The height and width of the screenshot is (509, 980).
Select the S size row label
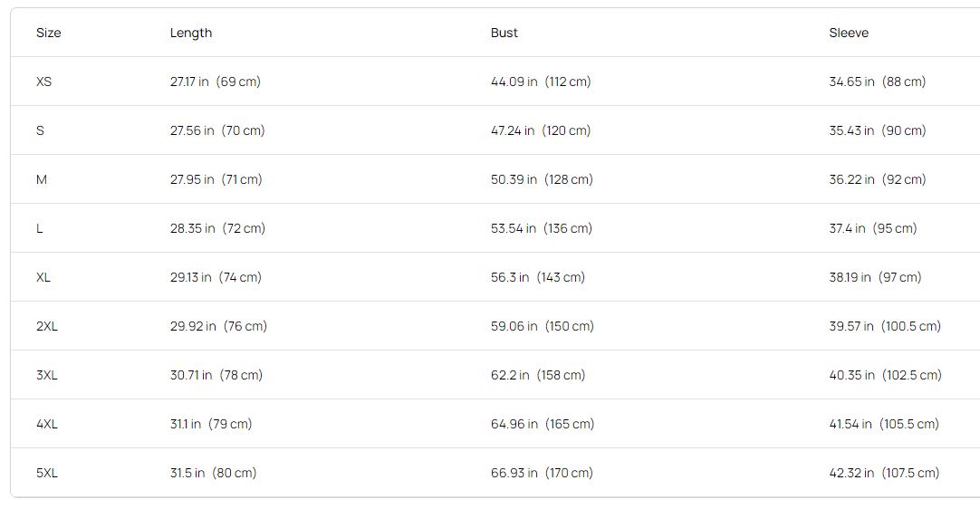(x=40, y=130)
